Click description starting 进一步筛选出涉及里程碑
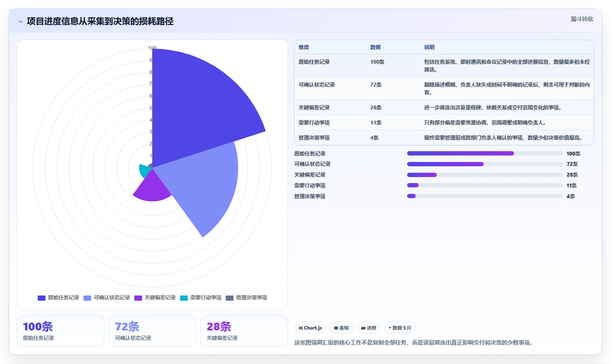611x364 pixels. 493,108
